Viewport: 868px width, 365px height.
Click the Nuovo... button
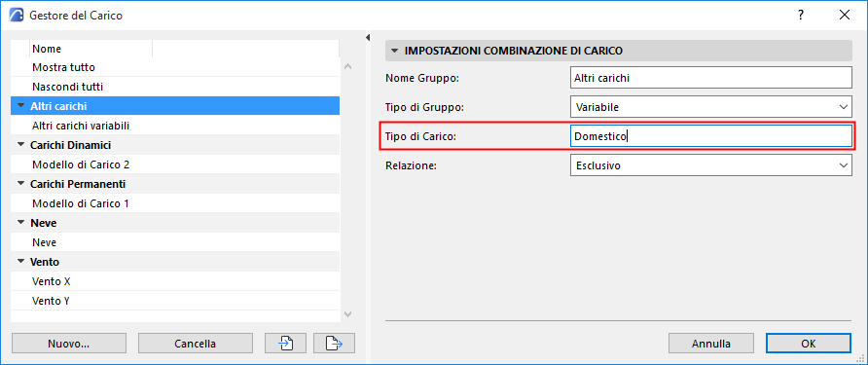[69, 344]
